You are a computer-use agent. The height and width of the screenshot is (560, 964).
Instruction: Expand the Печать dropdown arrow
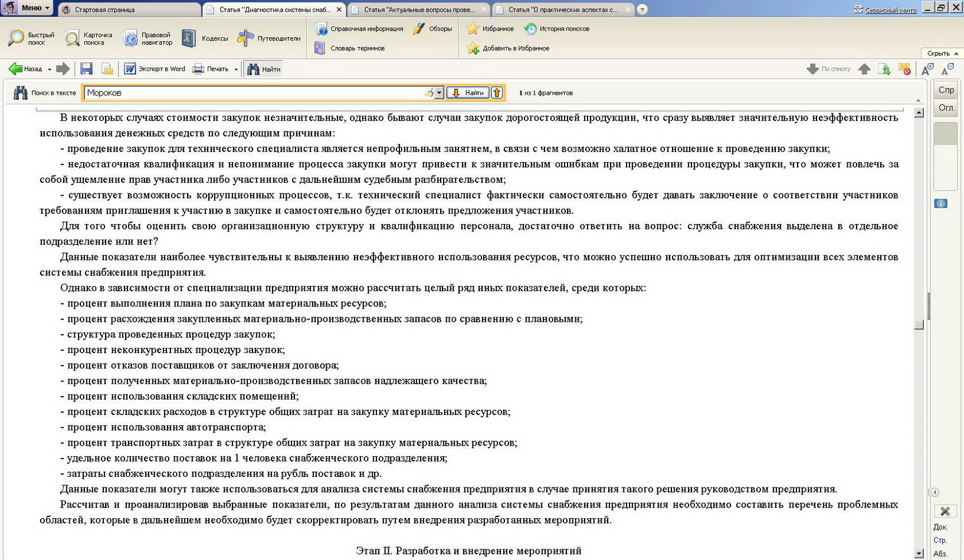point(236,70)
